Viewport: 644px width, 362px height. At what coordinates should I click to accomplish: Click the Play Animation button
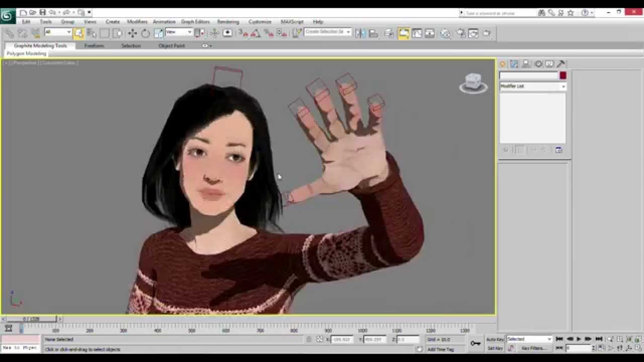[579, 339]
